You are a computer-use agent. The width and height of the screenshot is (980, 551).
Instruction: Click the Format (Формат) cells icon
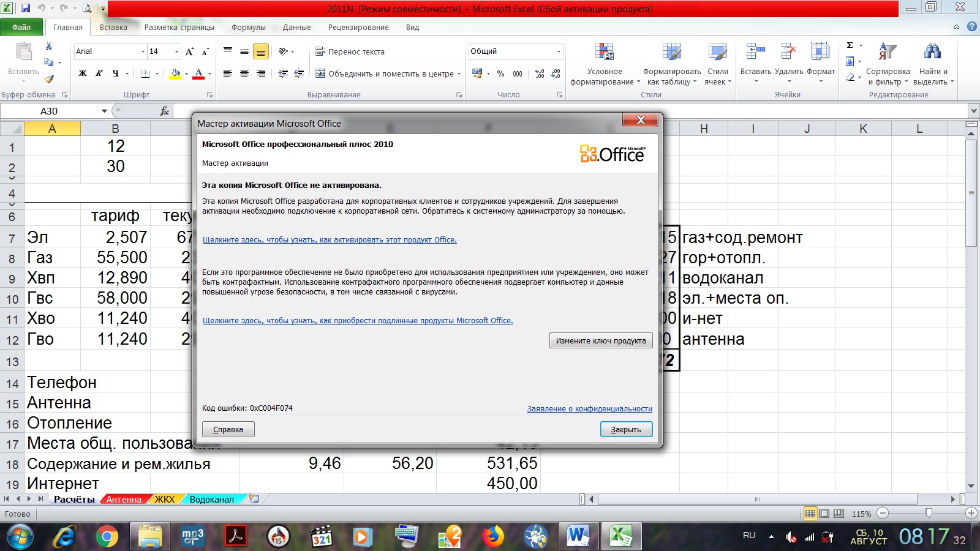point(821,51)
